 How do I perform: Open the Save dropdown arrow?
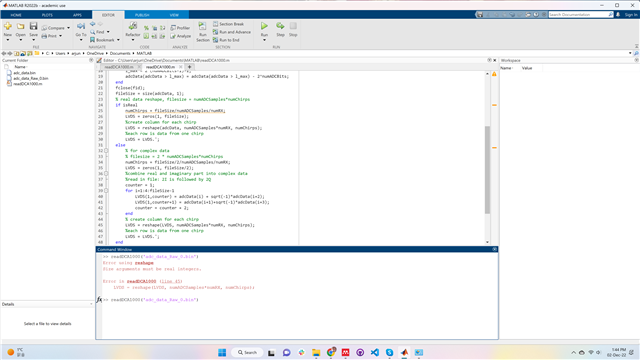[x=33, y=40]
